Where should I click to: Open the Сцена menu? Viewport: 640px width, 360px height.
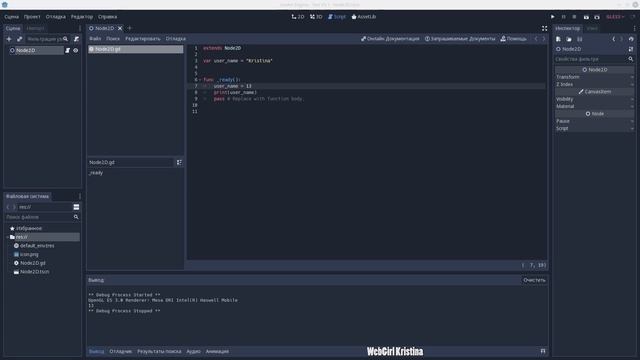click(11, 17)
